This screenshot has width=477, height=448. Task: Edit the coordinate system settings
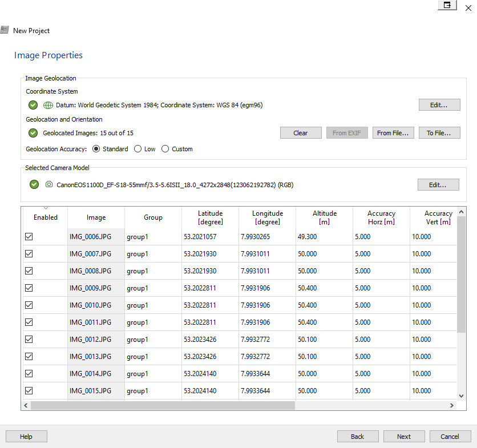pyautogui.click(x=439, y=105)
